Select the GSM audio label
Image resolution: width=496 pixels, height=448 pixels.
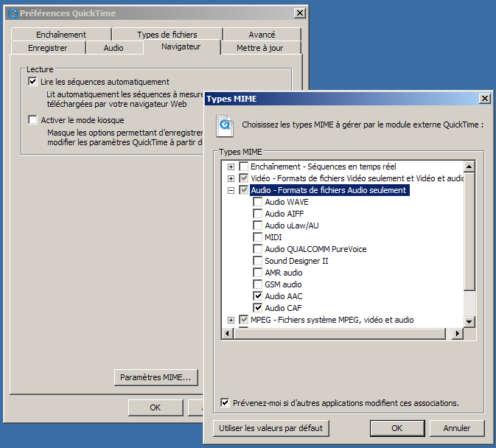(x=283, y=284)
